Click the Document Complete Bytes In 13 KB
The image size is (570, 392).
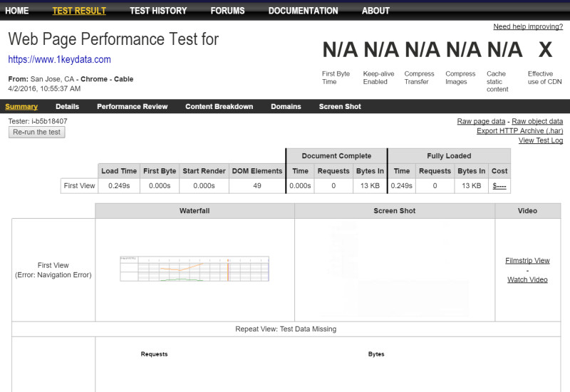coord(370,186)
